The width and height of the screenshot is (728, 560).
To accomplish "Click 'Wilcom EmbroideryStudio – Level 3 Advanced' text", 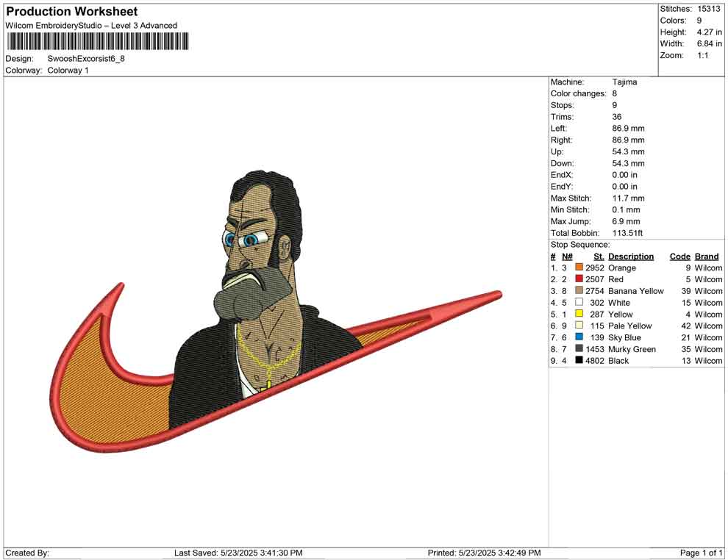I will point(91,26).
